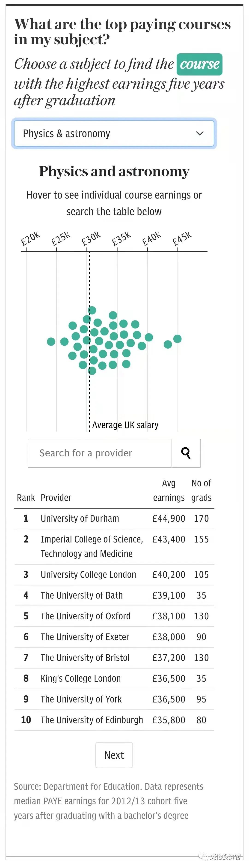Click The University of Bath entry
The height and width of the screenshot is (868, 249).
[81, 595]
